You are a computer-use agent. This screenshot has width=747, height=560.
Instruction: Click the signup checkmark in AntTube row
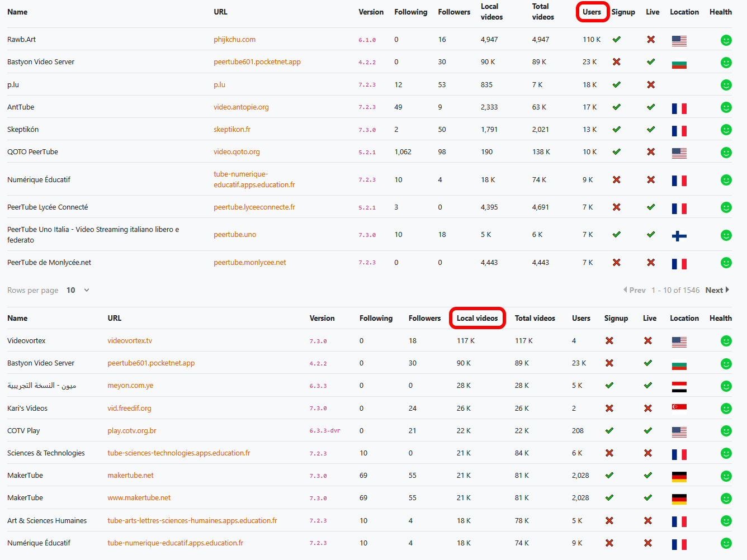click(x=616, y=107)
